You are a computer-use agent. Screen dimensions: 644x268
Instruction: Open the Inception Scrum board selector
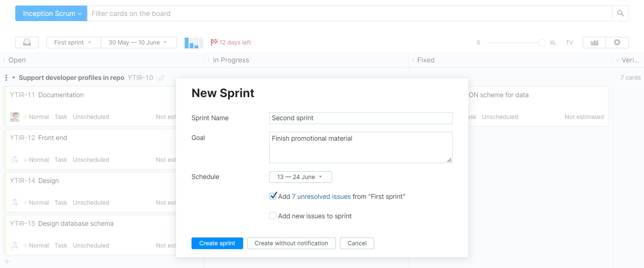click(51, 13)
